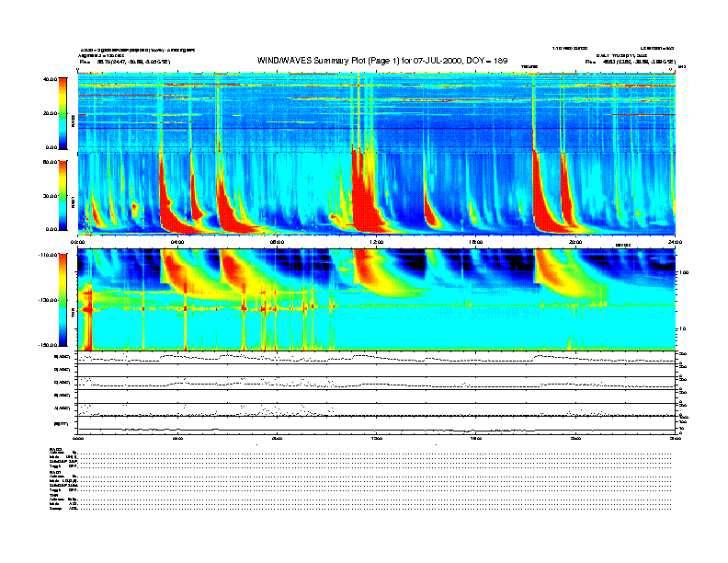The width and height of the screenshot is (728, 563).
Task: Click the RAD2 color scale bar
Action: tap(63, 113)
